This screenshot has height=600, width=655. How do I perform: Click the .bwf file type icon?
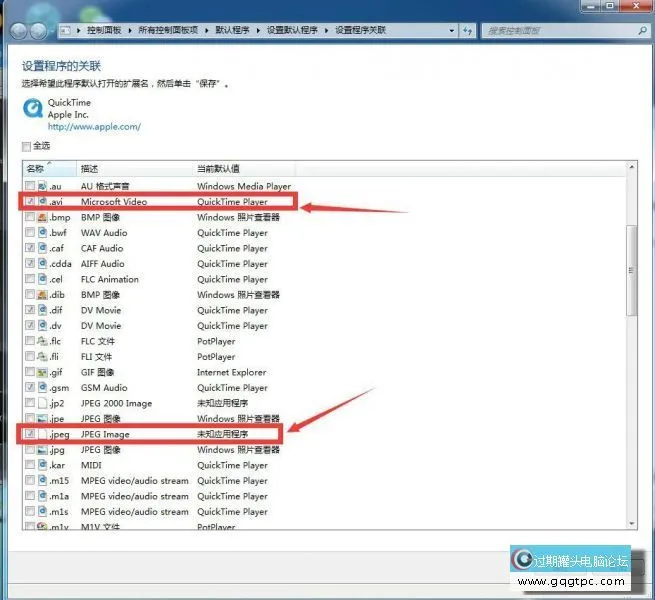(42, 233)
